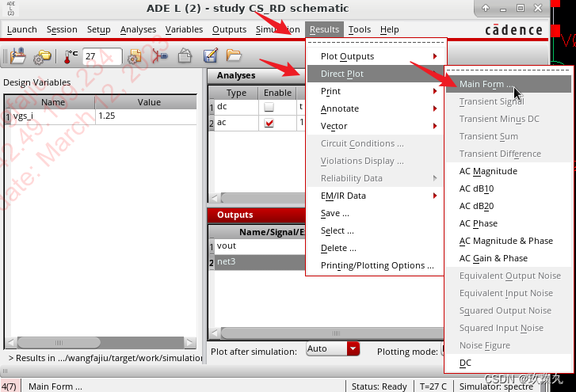Select AC Magnitude & Phase option
The height and width of the screenshot is (392, 576).
pyautogui.click(x=509, y=241)
